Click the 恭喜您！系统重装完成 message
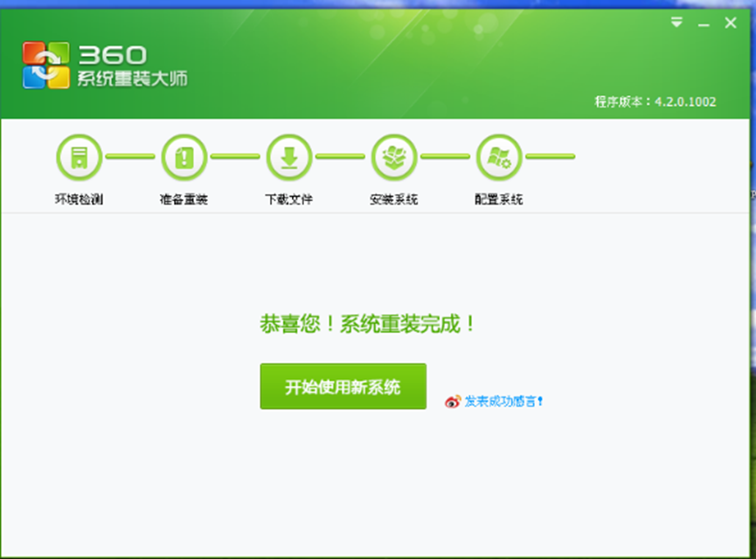 [x=367, y=323]
